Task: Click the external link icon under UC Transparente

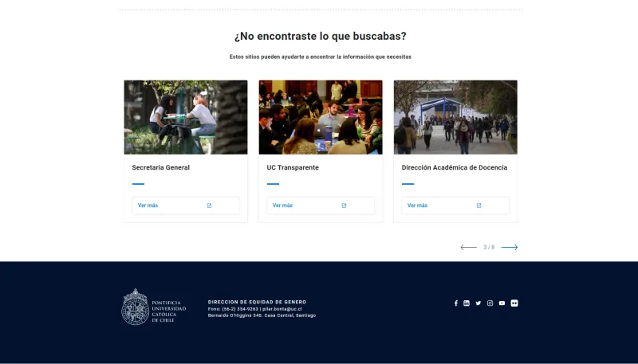Action: pos(344,205)
